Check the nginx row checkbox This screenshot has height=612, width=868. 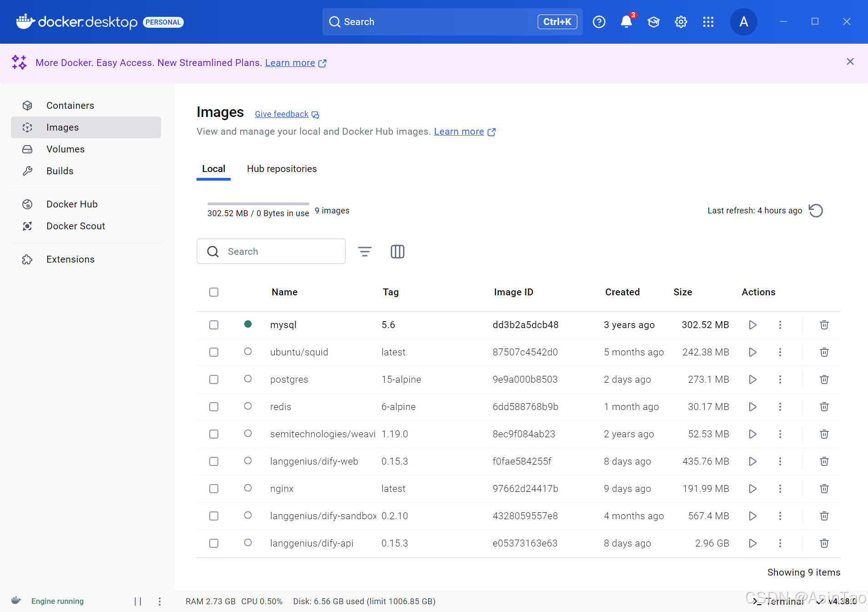coord(214,489)
